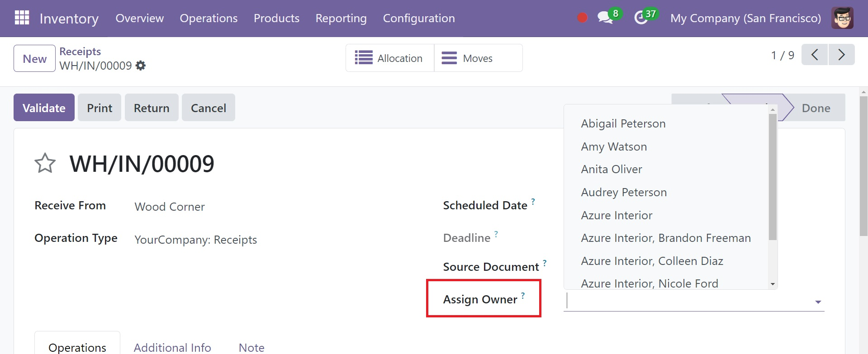Image resolution: width=868 pixels, height=354 pixels.
Task: Switch to the Note tab
Action: tap(251, 347)
